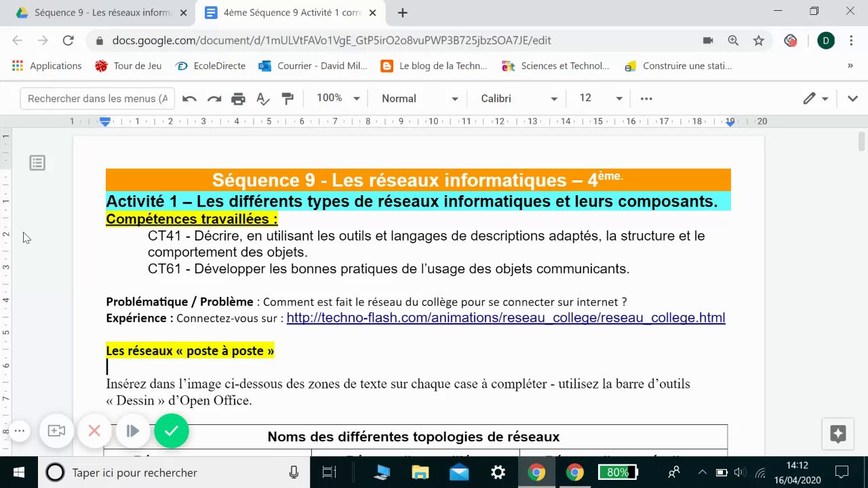Open the Courrier - David Mil... bookmark
The height and width of the screenshot is (488, 868).
(313, 66)
